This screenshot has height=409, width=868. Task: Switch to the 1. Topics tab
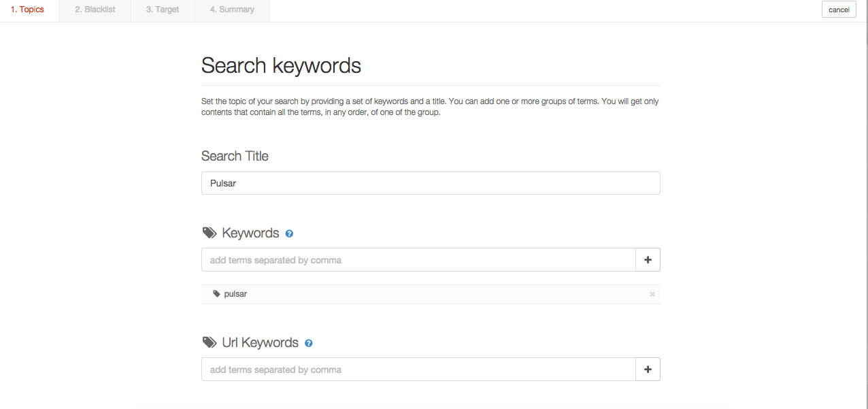[28, 10]
